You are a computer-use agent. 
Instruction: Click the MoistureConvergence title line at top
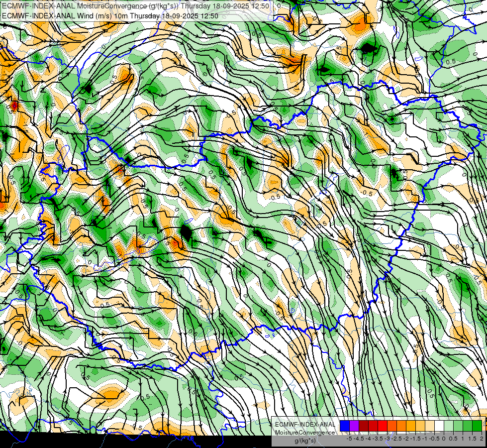(136, 6)
